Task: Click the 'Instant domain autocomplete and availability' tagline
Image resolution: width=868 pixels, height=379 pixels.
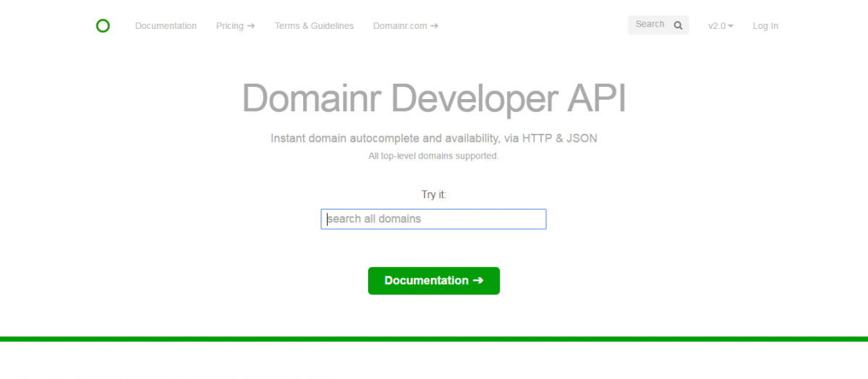Action: (x=433, y=138)
